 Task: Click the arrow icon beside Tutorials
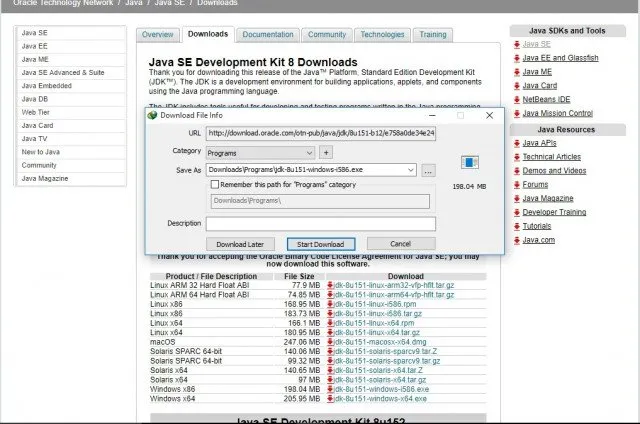pyautogui.click(x=517, y=226)
